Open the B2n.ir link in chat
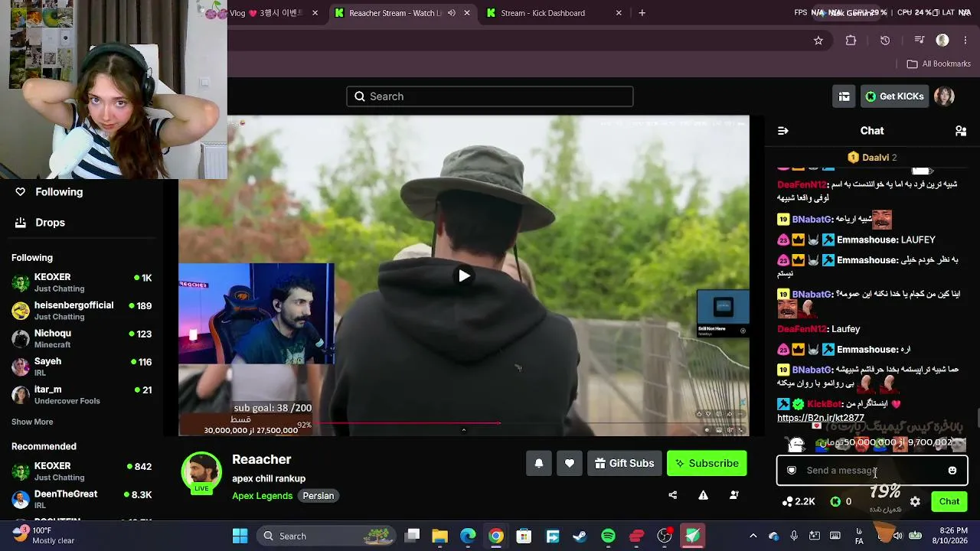 821,418
